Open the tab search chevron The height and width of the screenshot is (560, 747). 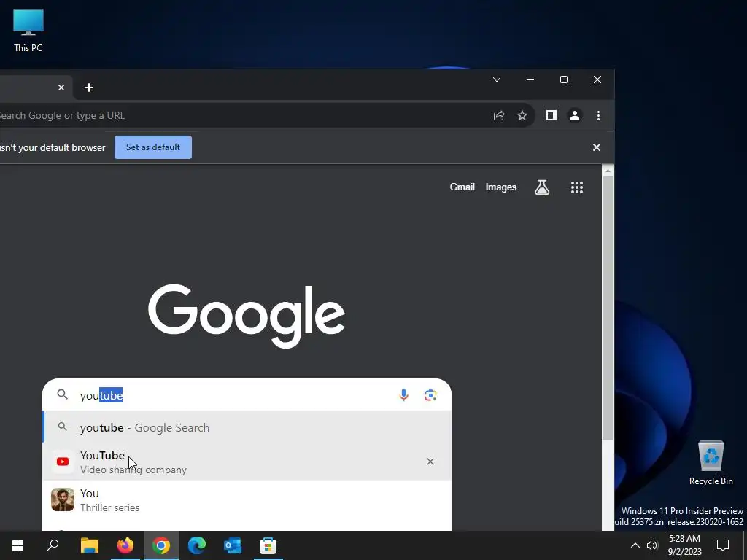(x=496, y=79)
